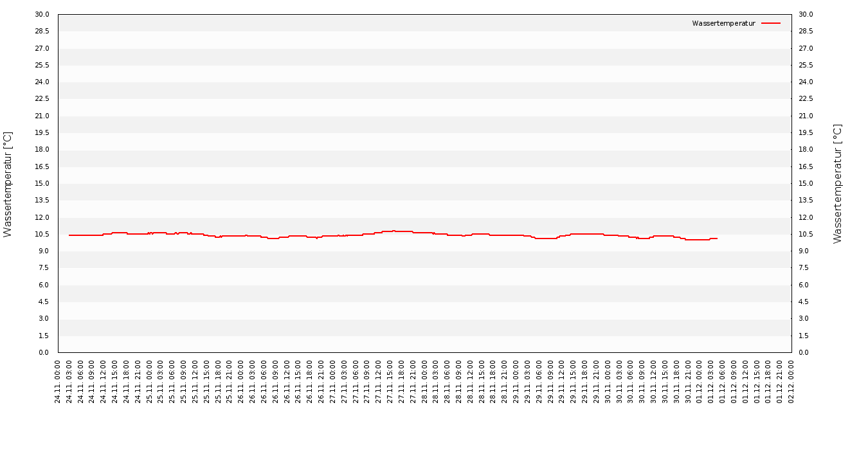Select the 10.5 tick on right axis

806,234
